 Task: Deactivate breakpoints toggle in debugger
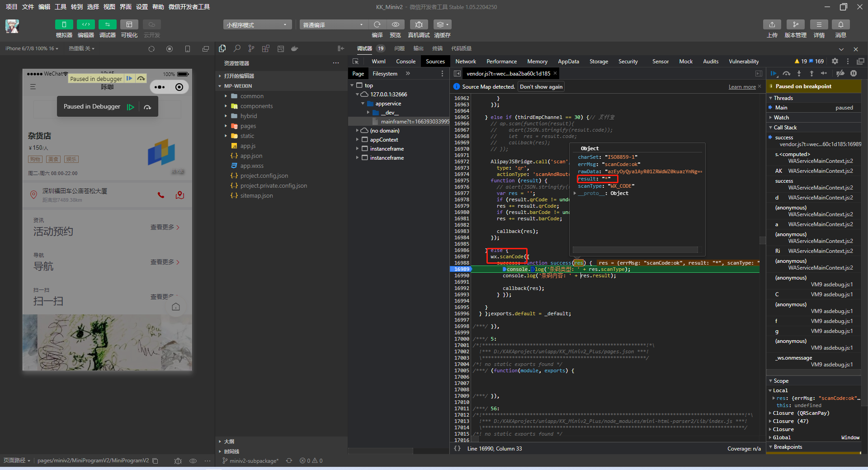(x=840, y=73)
